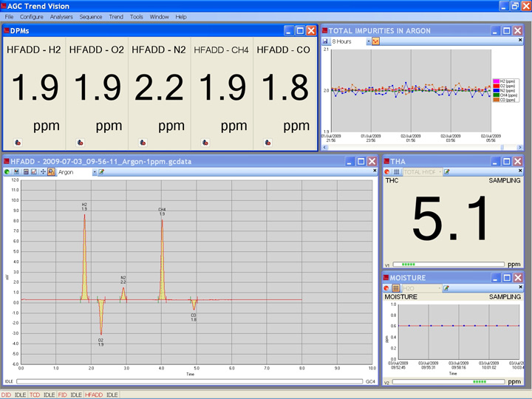Open the Sequence menu

[x=91, y=16]
